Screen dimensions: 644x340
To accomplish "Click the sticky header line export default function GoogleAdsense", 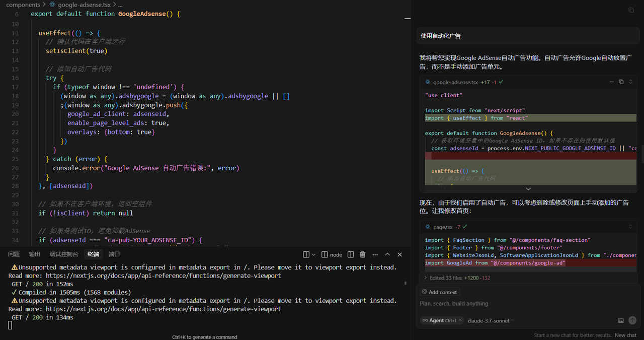I will coord(105,14).
